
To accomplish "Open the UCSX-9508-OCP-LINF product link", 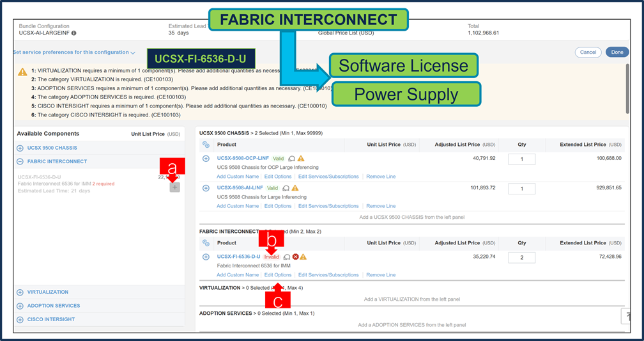I will [243, 158].
